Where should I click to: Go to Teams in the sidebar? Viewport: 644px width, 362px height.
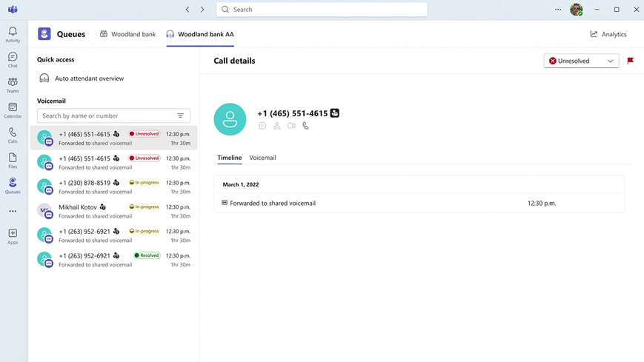[13, 85]
